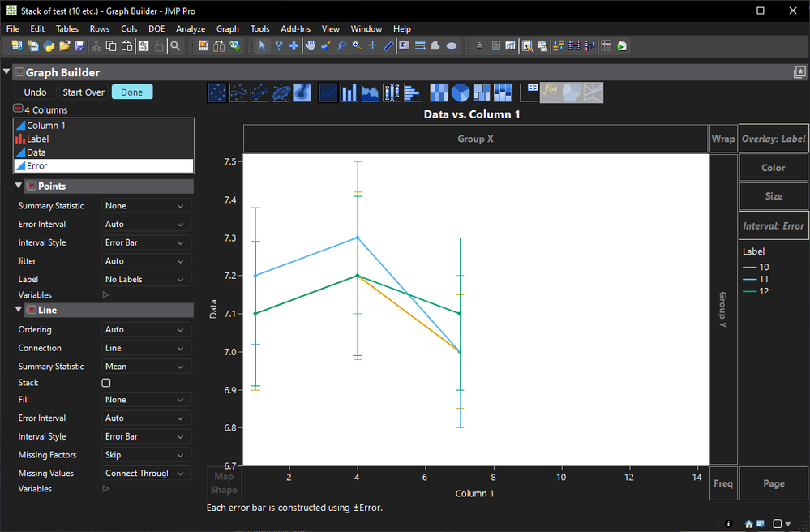The width and height of the screenshot is (810, 532).
Task: Pick the Line graph element icon
Action: (328, 93)
